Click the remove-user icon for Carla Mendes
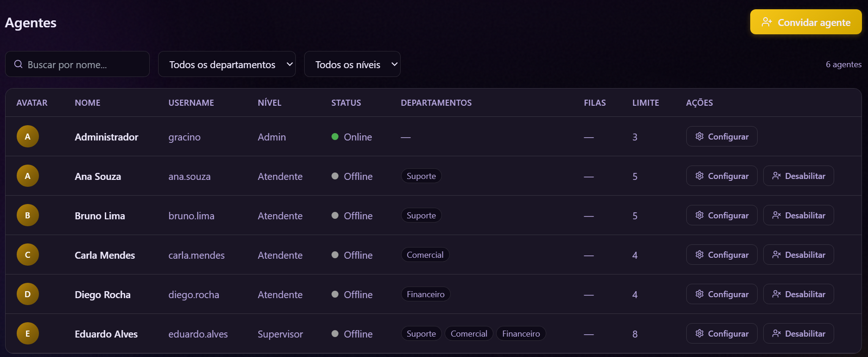This screenshot has height=357, width=868. click(777, 255)
